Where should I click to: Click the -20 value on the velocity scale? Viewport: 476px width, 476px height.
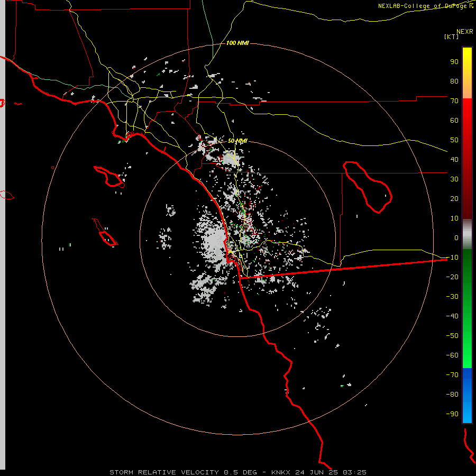pos(452,277)
